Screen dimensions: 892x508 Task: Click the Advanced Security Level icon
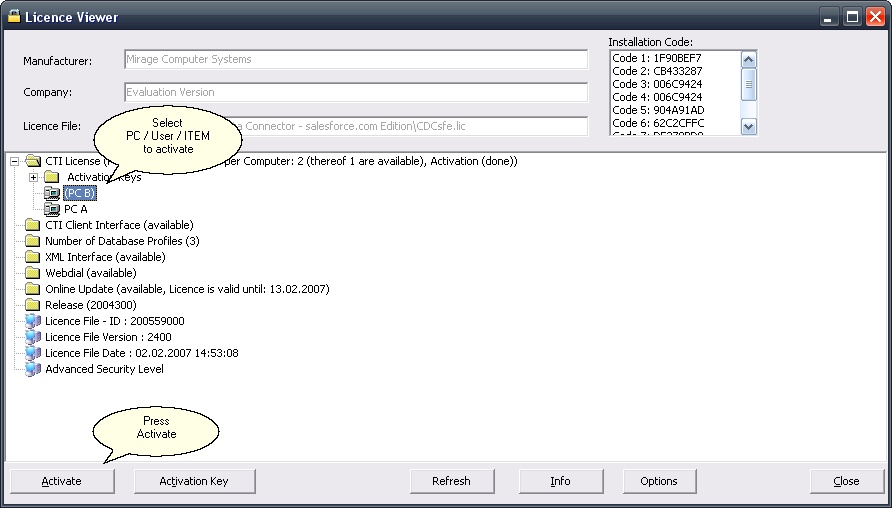click(33, 369)
